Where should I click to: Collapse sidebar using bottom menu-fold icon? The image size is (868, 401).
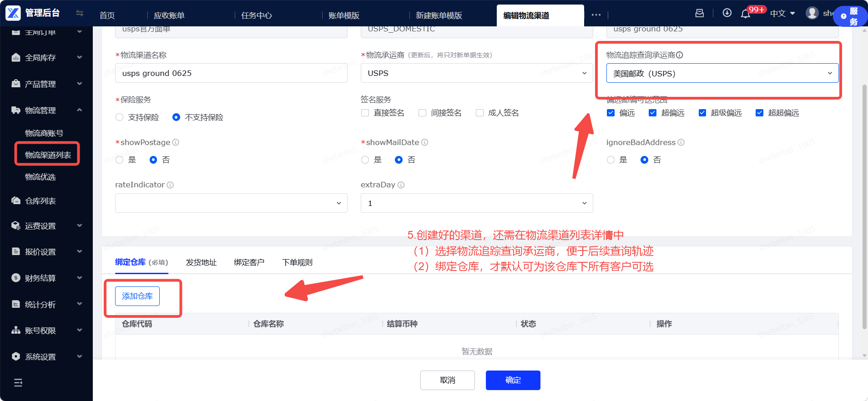(x=18, y=383)
